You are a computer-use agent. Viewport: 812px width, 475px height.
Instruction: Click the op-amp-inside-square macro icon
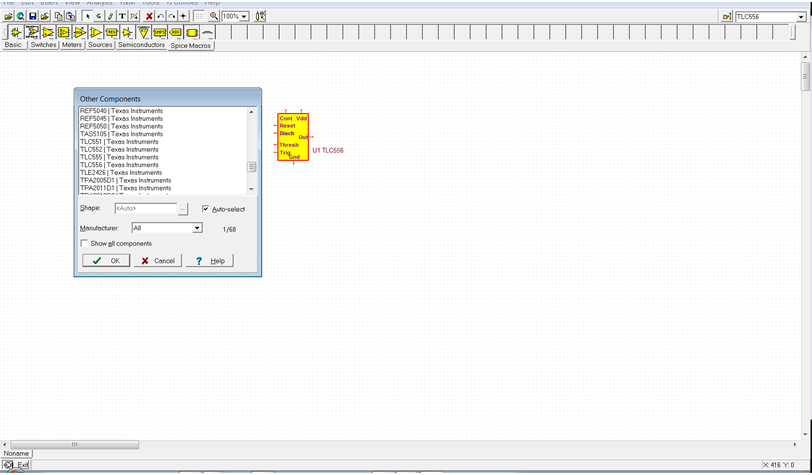coord(63,33)
